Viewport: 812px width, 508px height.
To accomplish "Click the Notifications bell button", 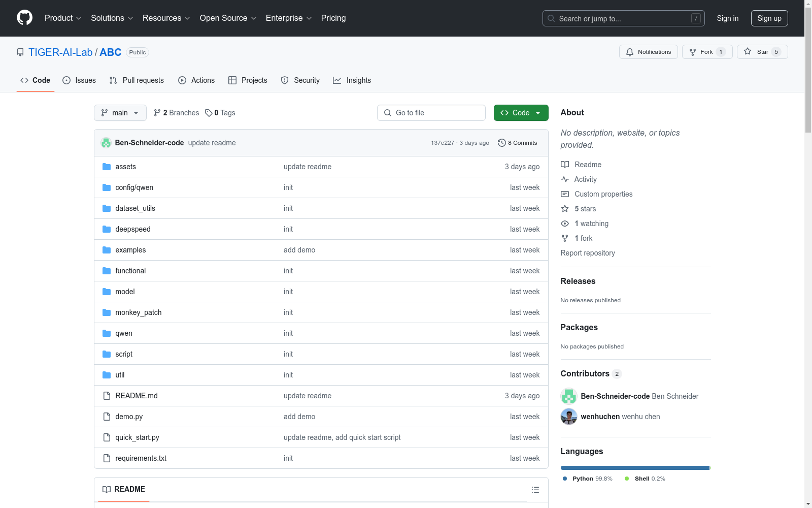I will [648, 52].
